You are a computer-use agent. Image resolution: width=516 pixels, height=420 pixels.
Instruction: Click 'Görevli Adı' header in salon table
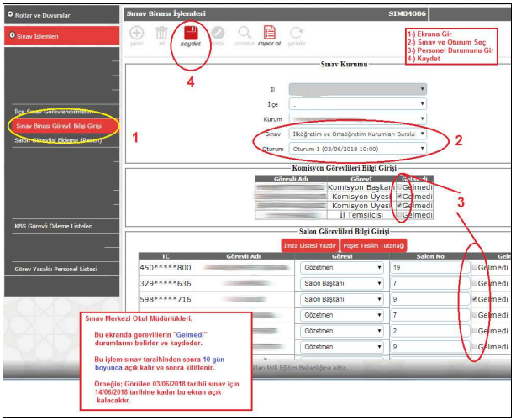[x=243, y=256]
